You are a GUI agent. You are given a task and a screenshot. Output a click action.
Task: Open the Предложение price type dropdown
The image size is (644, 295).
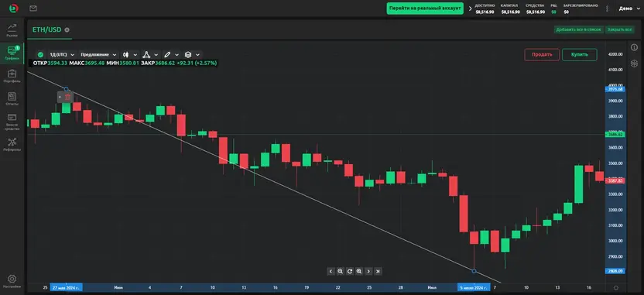(98, 55)
